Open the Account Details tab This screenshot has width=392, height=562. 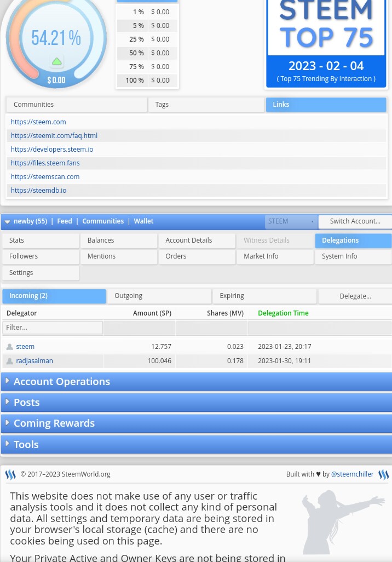click(197, 240)
